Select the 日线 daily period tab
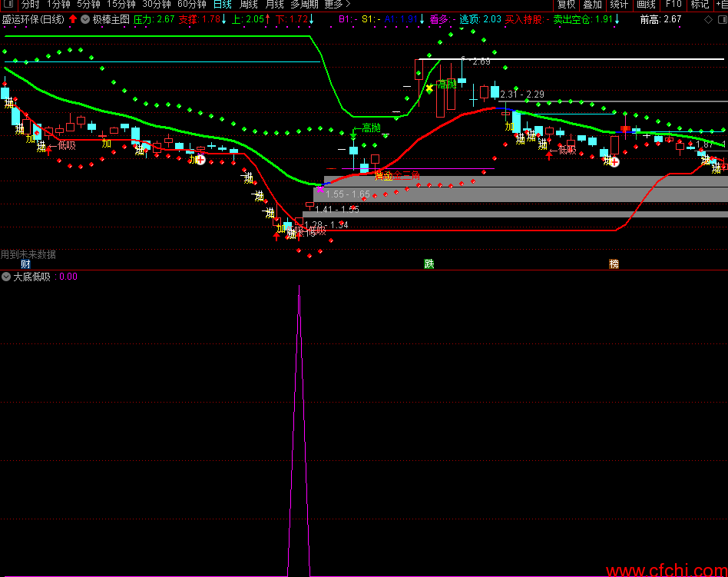This screenshot has height=577, width=728. tap(223, 5)
